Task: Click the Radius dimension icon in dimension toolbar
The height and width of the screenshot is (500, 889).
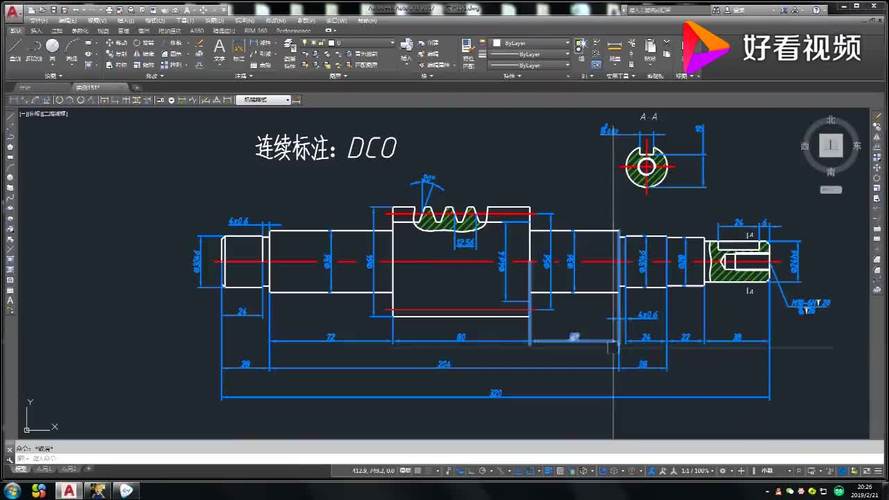Action: point(59,100)
